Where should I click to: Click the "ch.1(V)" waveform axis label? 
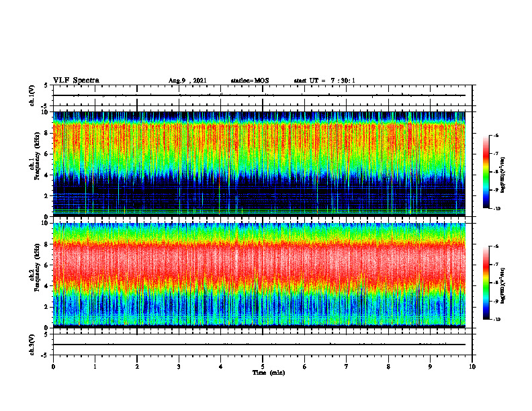32,95
